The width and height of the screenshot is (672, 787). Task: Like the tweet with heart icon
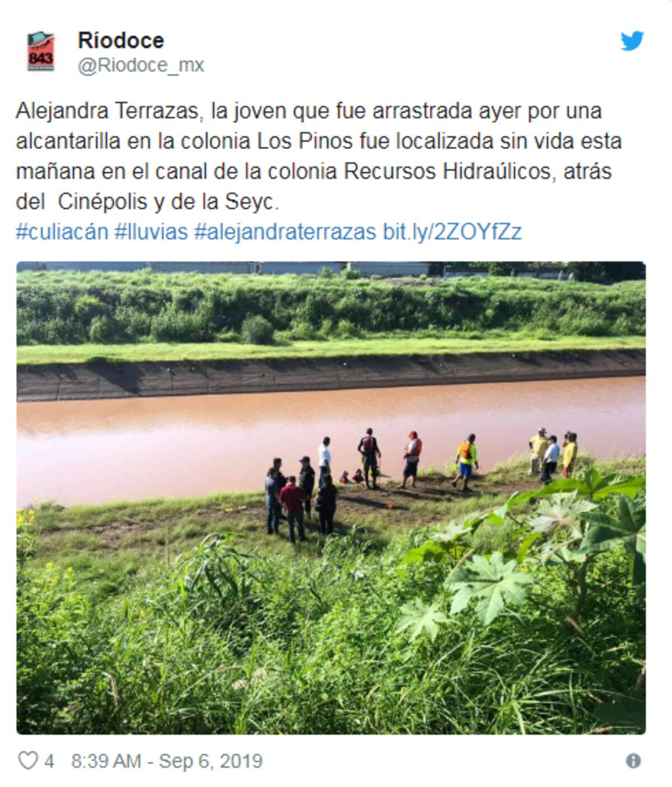pyautogui.click(x=27, y=761)
